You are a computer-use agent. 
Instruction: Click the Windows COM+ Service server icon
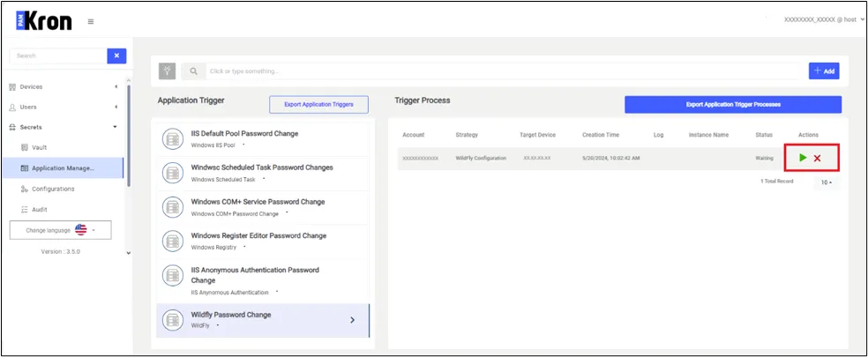click(x=173, y=207)
